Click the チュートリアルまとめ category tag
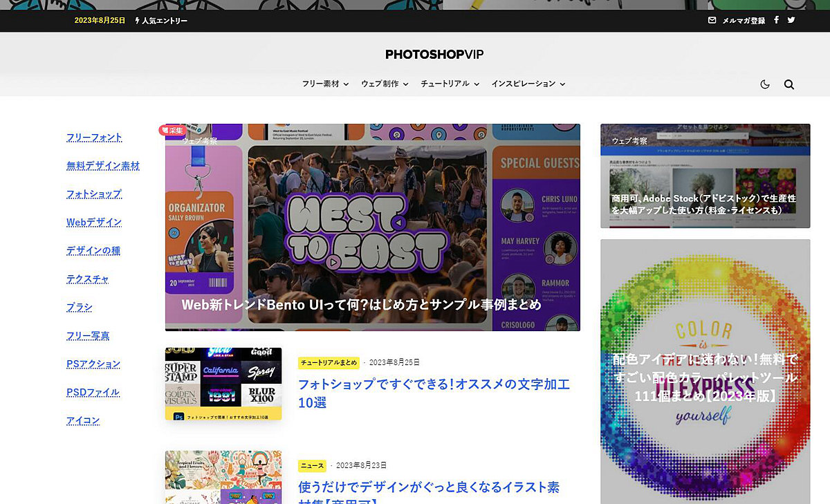 click(329, 362)
